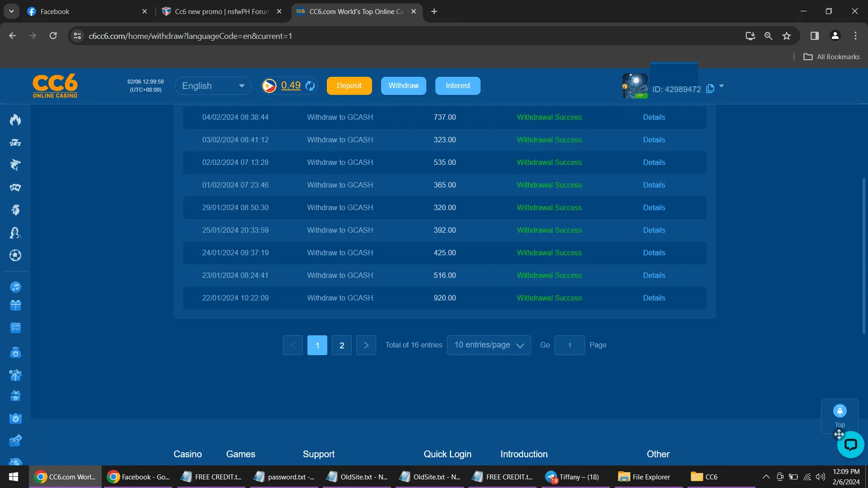Open Details for 01/02/2024 withdrawal

pos(654,185)
